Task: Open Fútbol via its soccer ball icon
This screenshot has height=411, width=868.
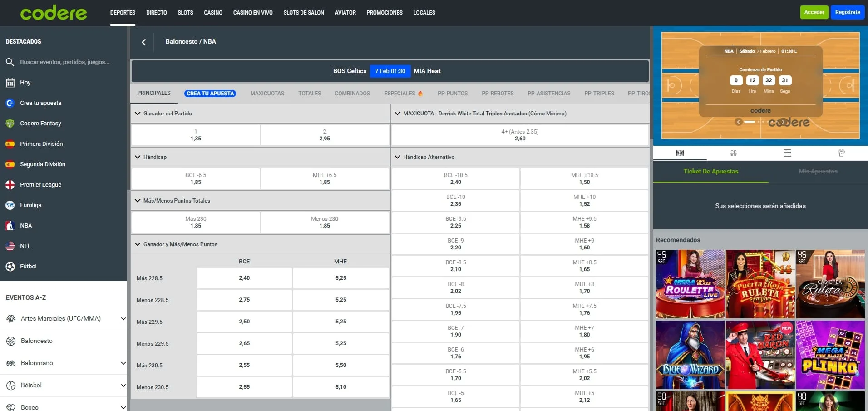Action: (x=10, y=267)
